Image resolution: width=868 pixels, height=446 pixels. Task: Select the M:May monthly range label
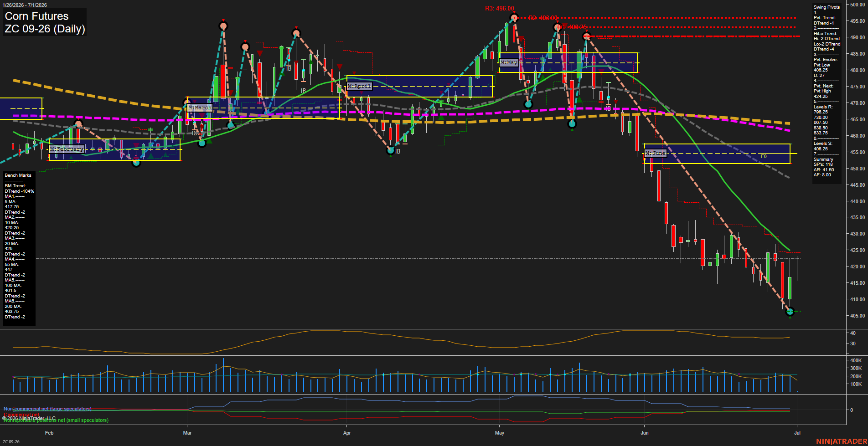(x=509, y=62)
